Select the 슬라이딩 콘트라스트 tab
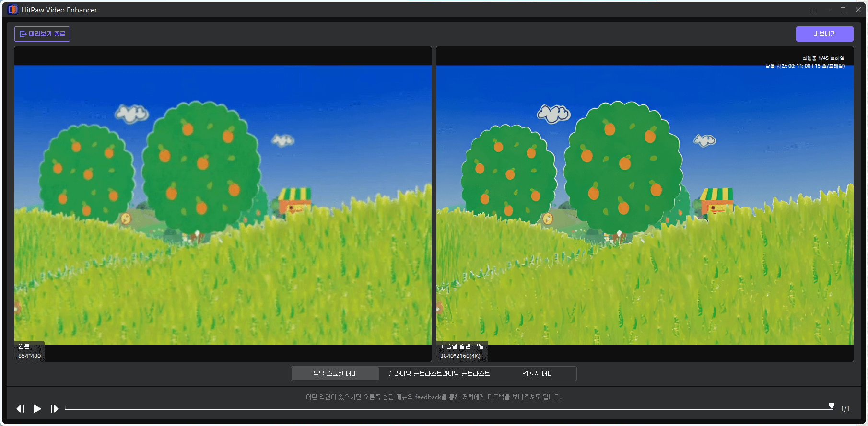This screenshot has height=426, width=868. pyautogui.click(x=439, y=374)
